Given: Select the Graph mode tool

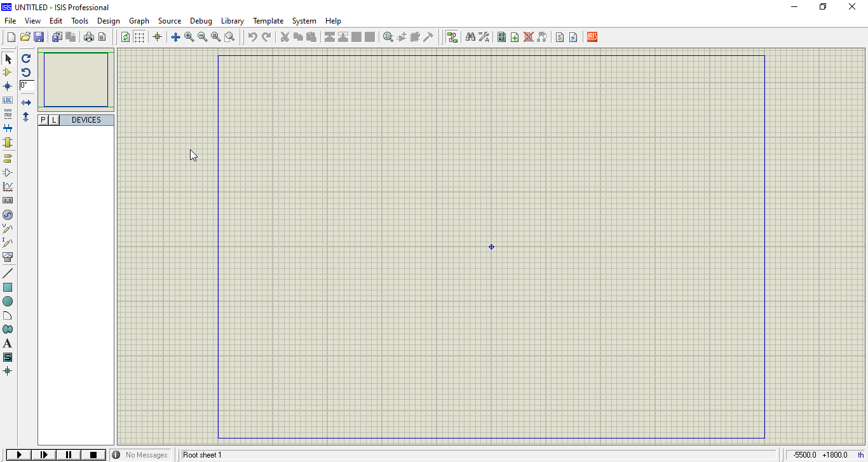Looking at the screenshot, I should click(x=8, y=186).
